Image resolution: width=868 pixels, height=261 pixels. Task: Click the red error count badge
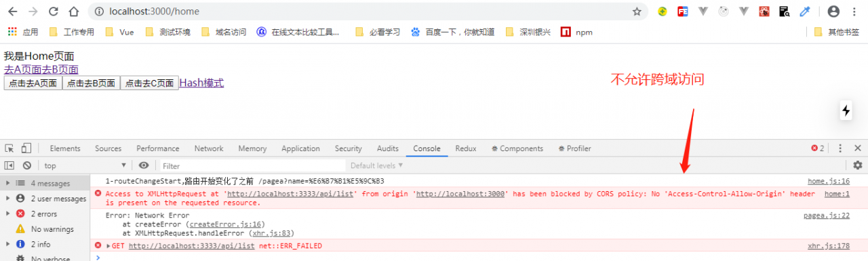point(818,148)
